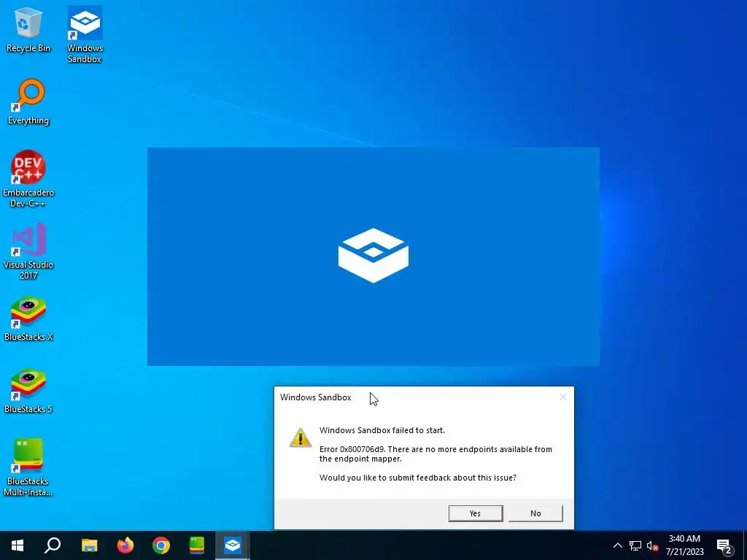The height and width of the screenshot is (560, 747).
Task: Open the green BlueStacks taskbar icon
Action: coord(197,545)
